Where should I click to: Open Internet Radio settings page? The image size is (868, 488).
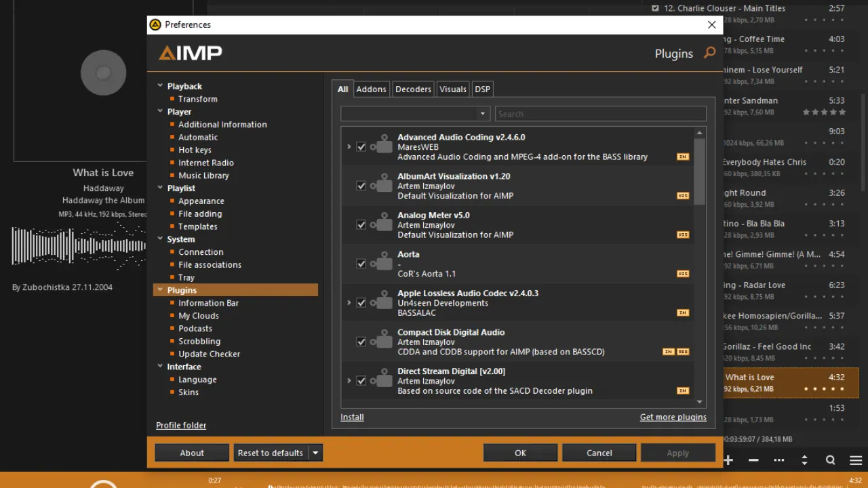(x=206, y=163)
